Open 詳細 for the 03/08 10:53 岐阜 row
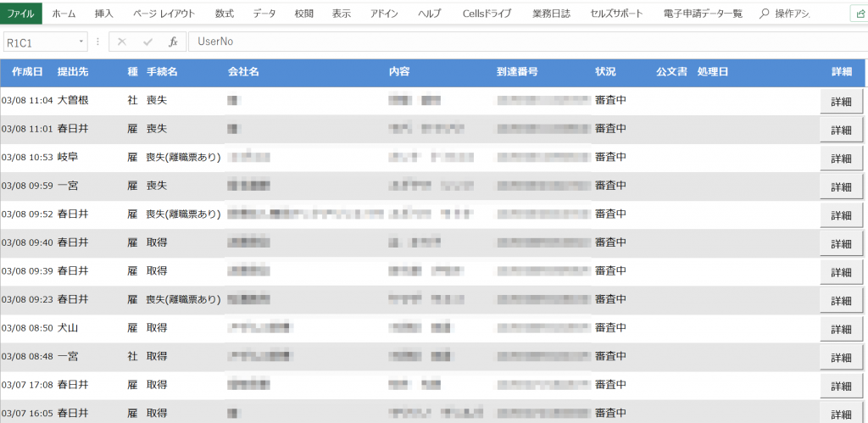868x423 pixels. point(842,159)
